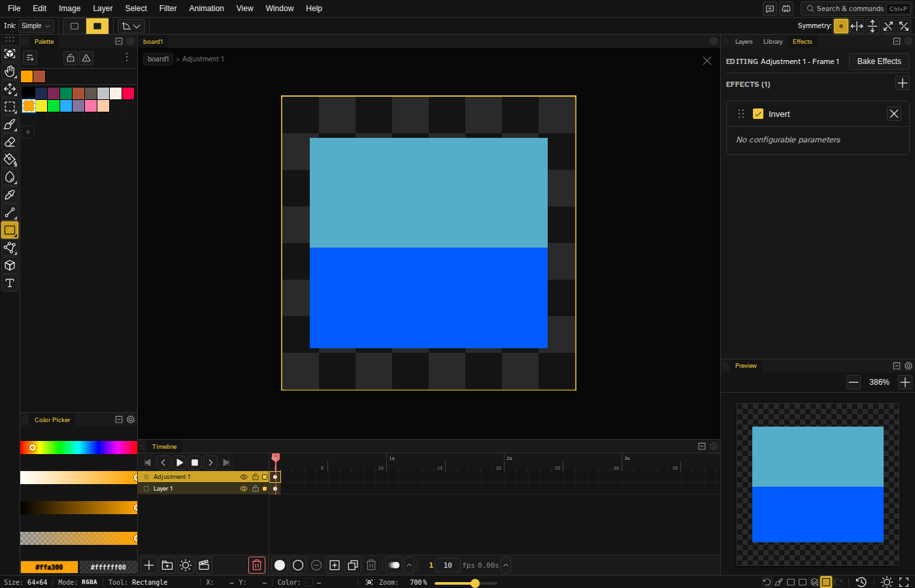Select the Eraser tool
The image size is (915, 588).
click(10, 142)
